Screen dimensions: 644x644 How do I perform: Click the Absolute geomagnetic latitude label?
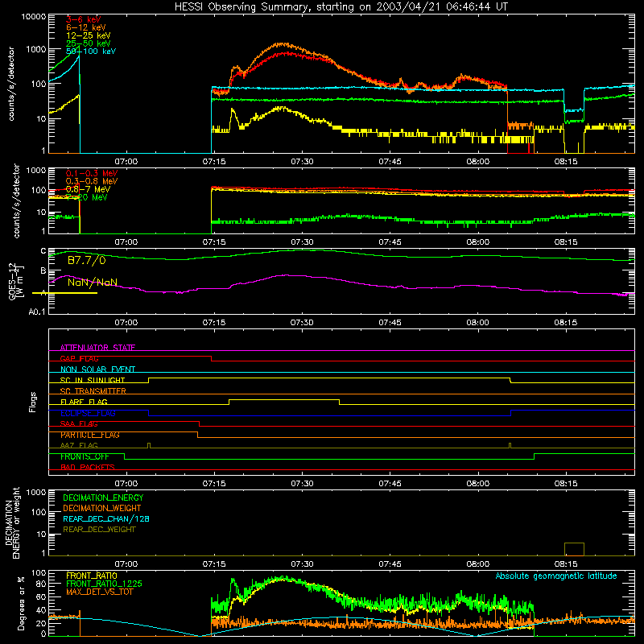pos(556,576)
